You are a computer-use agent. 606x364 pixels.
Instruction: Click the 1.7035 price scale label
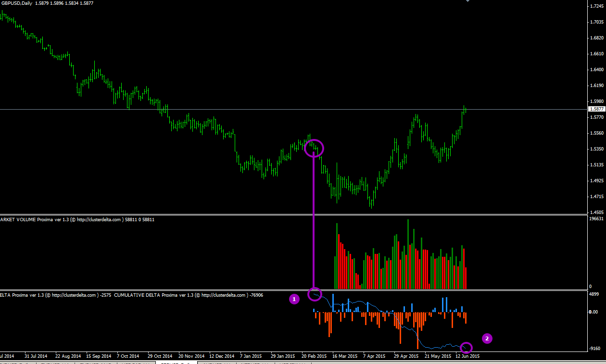(x=596, y=22)
